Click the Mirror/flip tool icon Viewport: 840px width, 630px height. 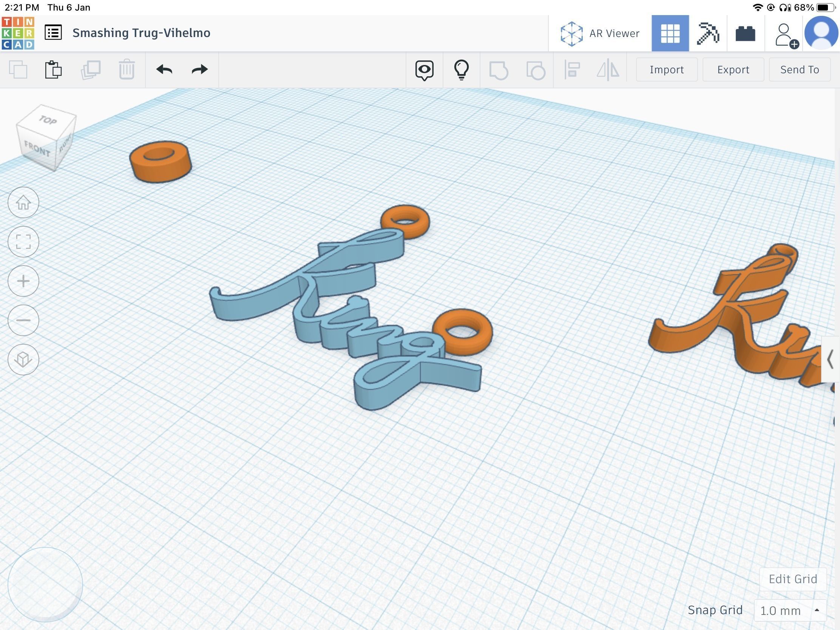(x=608, y=70)
